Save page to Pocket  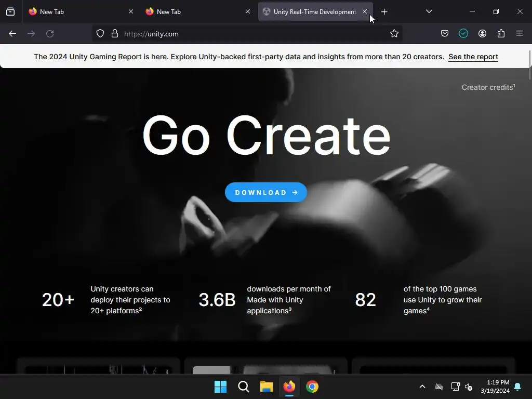[x=445, y=34]
